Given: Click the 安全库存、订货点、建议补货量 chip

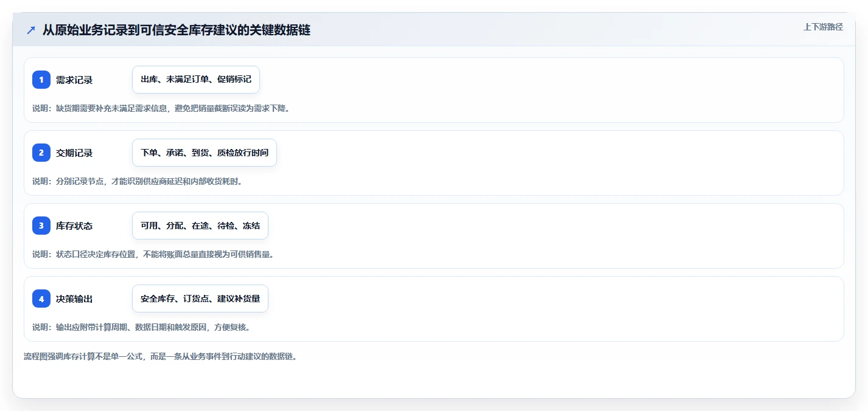Looking at the screenshot, I should pos(200,299).
